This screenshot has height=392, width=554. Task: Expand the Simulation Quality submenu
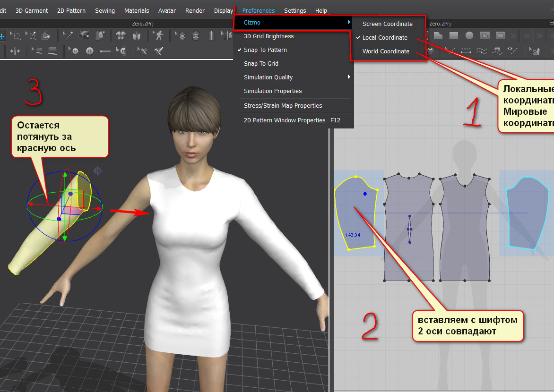coord(293,77)
